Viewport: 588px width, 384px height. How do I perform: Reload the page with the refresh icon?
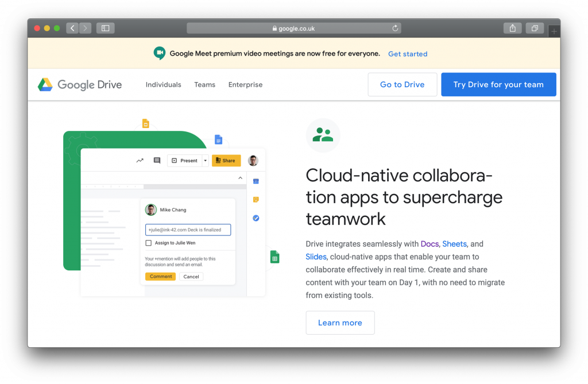tap(395, 28)
